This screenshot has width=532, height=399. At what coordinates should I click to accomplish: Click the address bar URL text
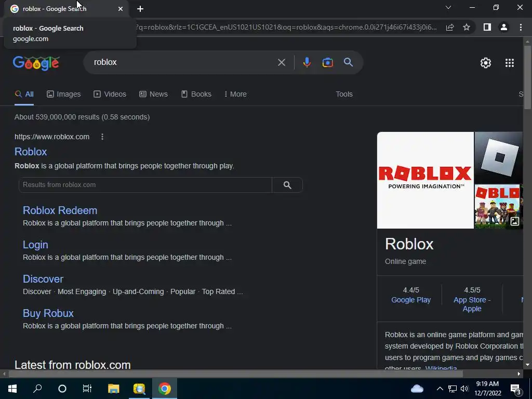point(287,27)
